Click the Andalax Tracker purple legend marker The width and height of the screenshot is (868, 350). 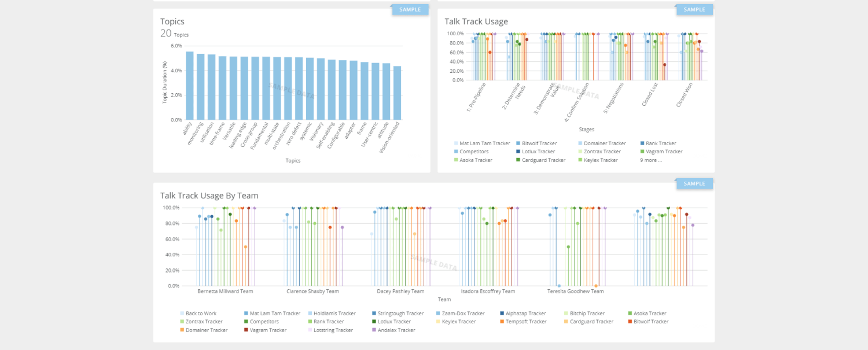point(374,330)
